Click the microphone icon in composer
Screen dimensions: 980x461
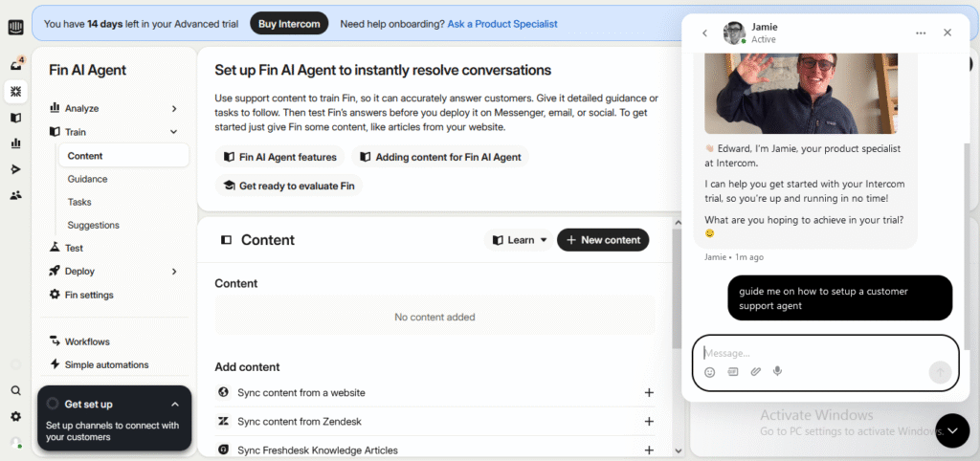coord(777,372)
